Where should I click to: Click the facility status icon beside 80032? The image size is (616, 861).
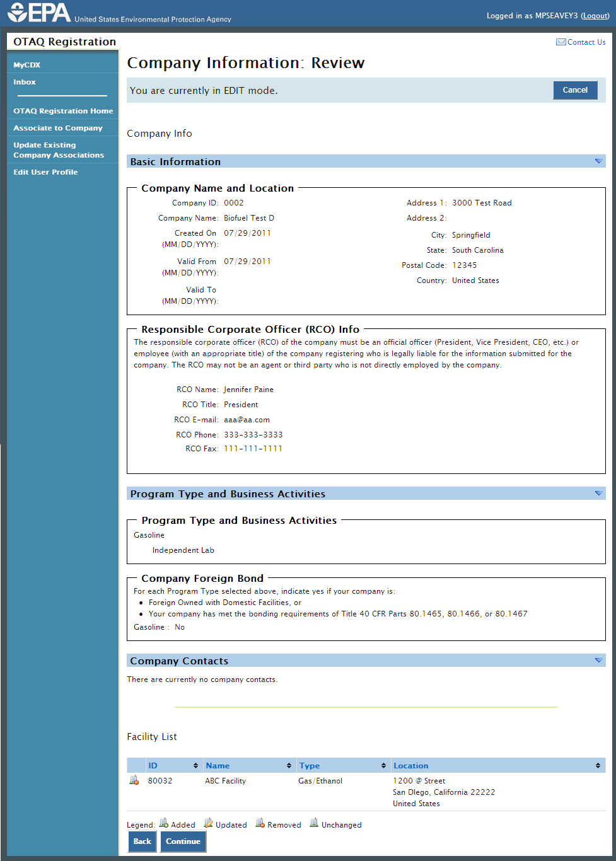[x=134, y=780]
